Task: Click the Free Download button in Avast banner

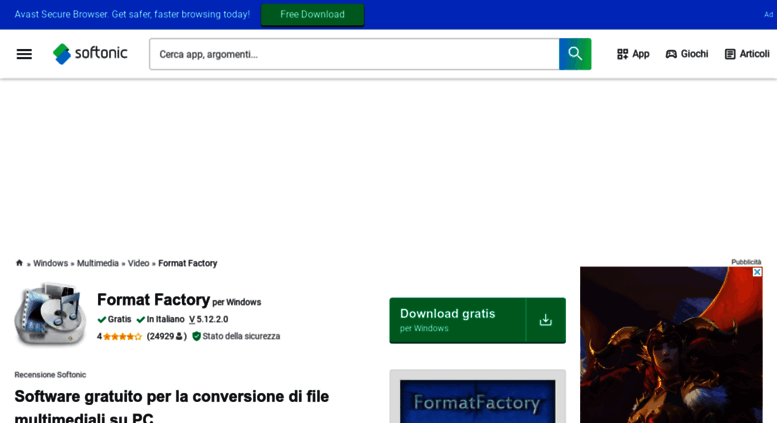Action: tap(312, 14)
